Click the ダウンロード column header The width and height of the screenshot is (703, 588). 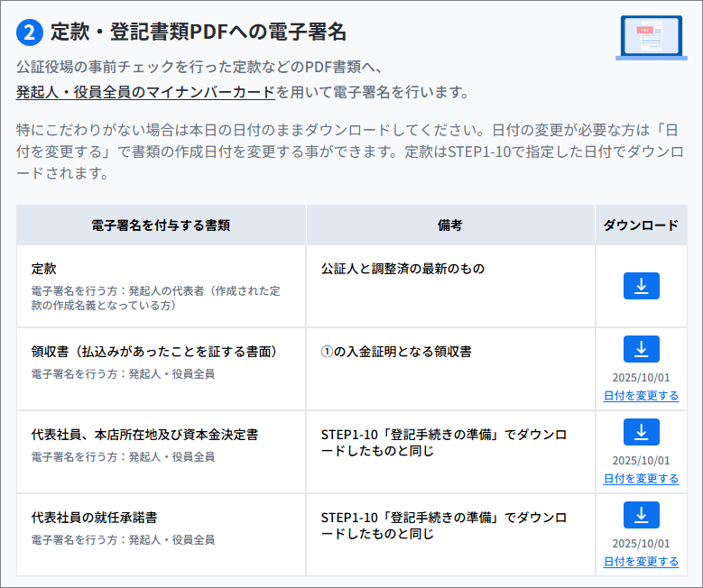[641, 225]
